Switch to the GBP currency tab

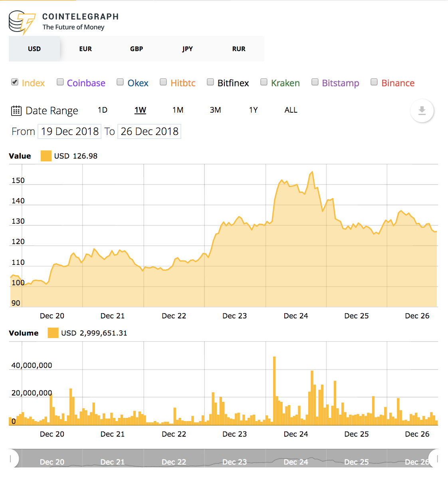(x=137, y=49)
